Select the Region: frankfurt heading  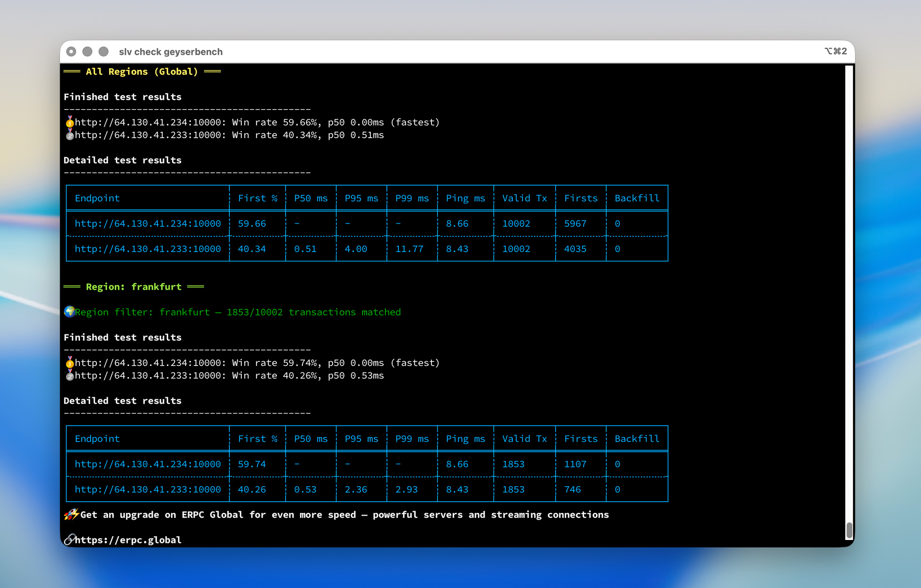134,286
